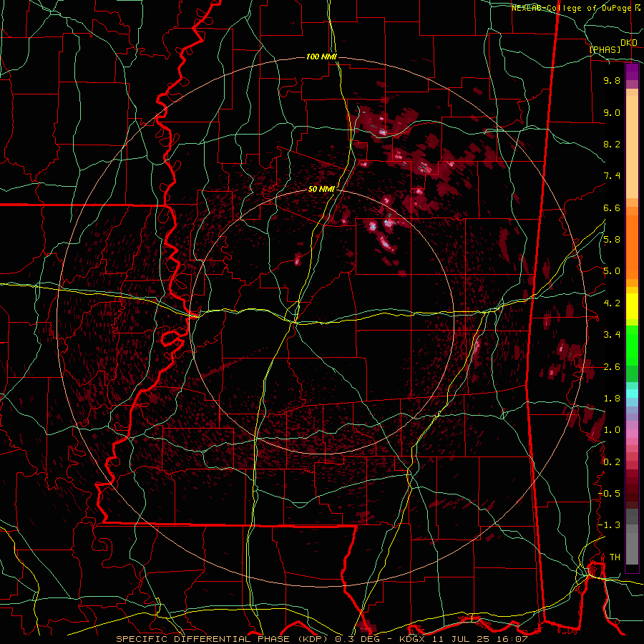
Task: Click the 0.3 DEG elevation text
Action: coord(358,639)
